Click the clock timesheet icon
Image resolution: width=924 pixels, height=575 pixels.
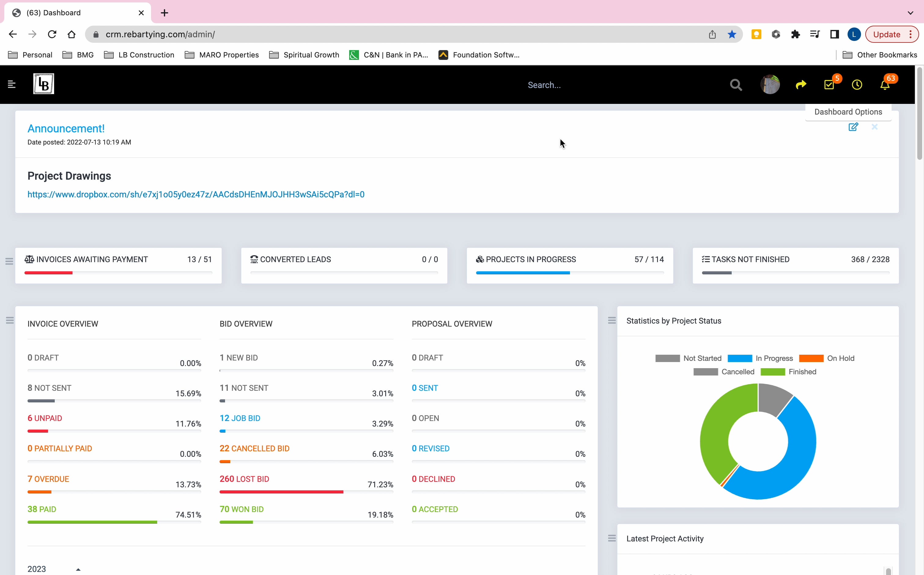coord(857,84)
